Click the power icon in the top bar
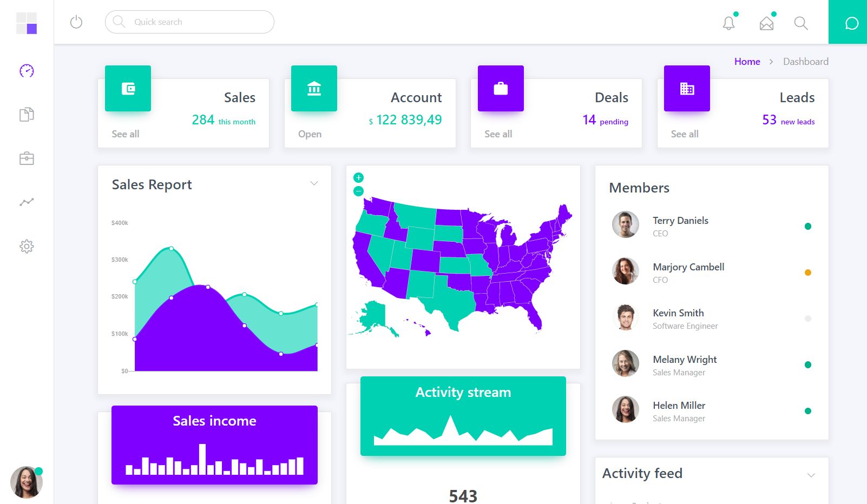The width and height of the screenshot is (867, 504). 76,22
